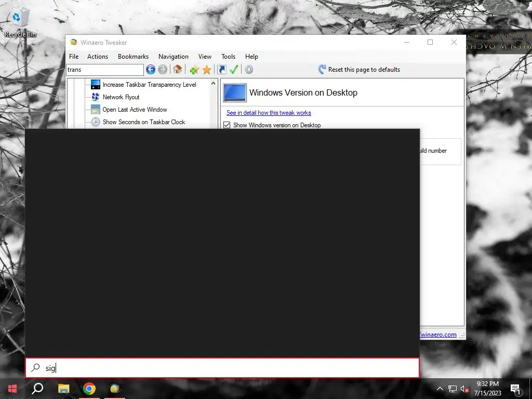Select Increase Taskbar Transparency Level icon
Image resolution: width=532 pixels, height=399 pixels.
click(96, 85)
